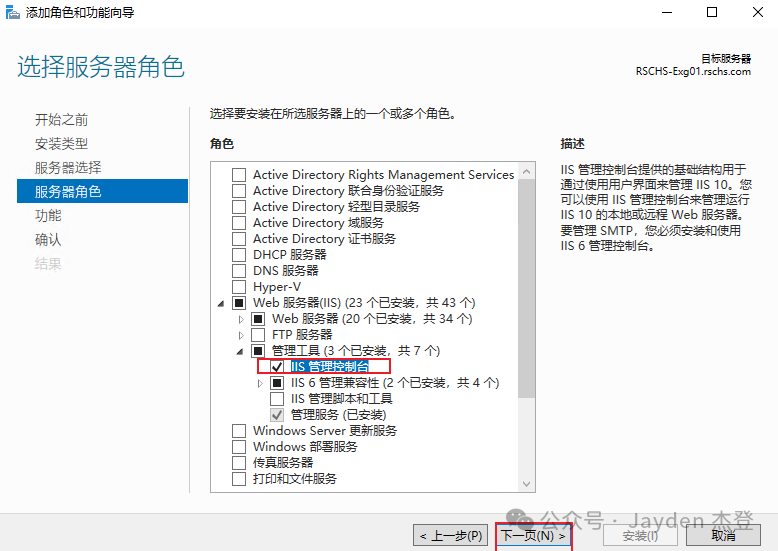Expand the IIS 6 管理兼容性 node

260,383
